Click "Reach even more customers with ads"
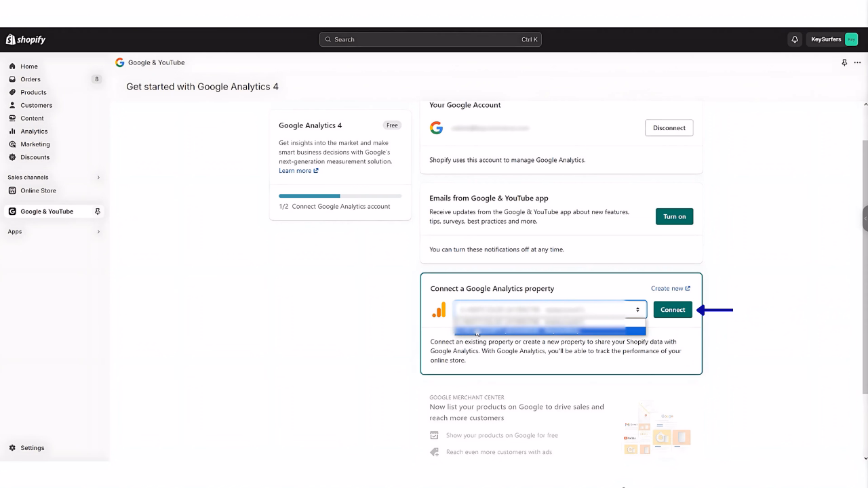 pyautogui.click(x=499, y=452)
